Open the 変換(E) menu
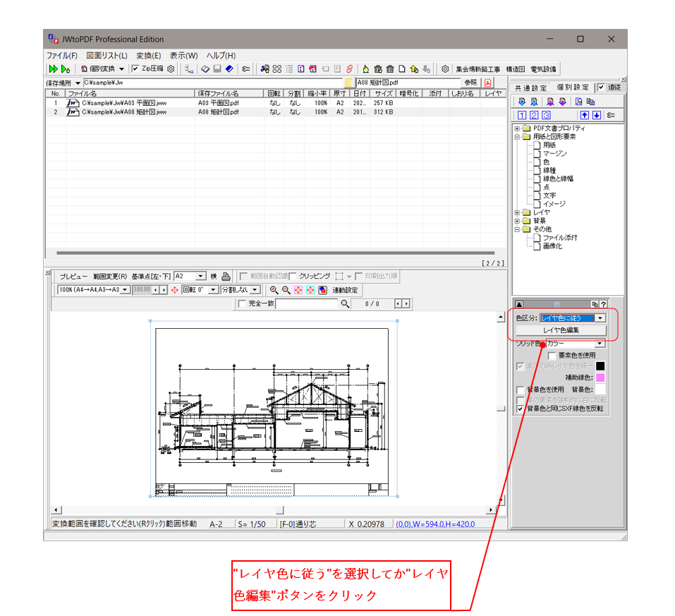The height and width of the screenshot is (616, 675). point(148,56)
